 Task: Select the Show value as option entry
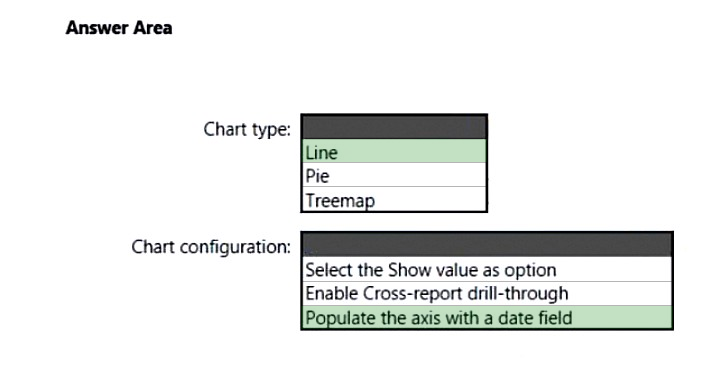click(x=487, y=269)
